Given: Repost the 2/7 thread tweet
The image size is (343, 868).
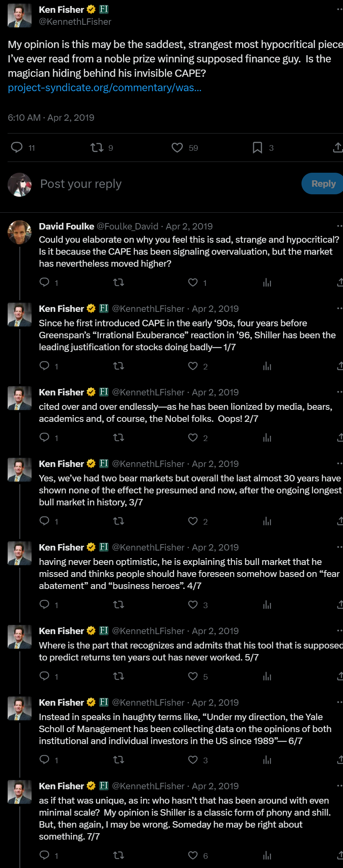Looking at the screenshot, I should coord(119,437).
